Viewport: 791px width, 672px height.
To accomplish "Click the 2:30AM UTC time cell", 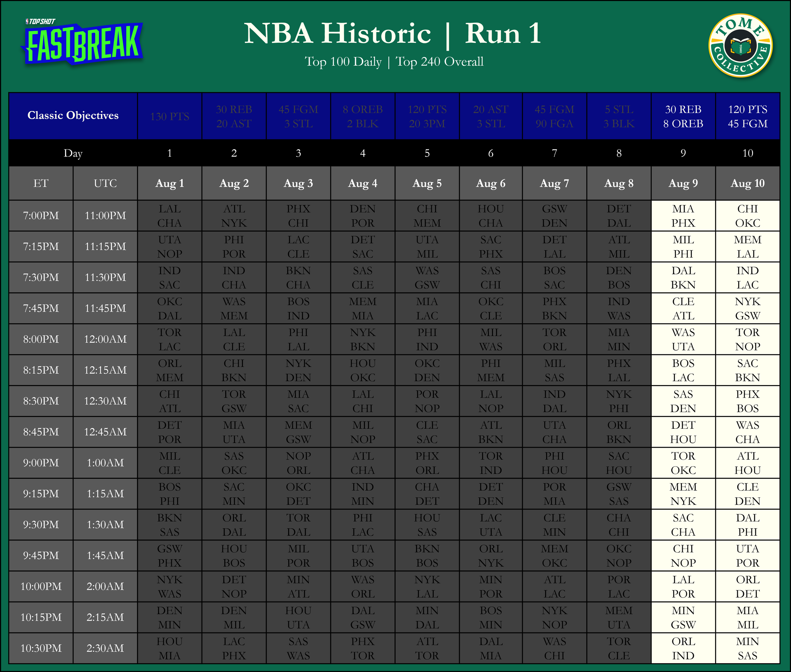I will [105, 648].
